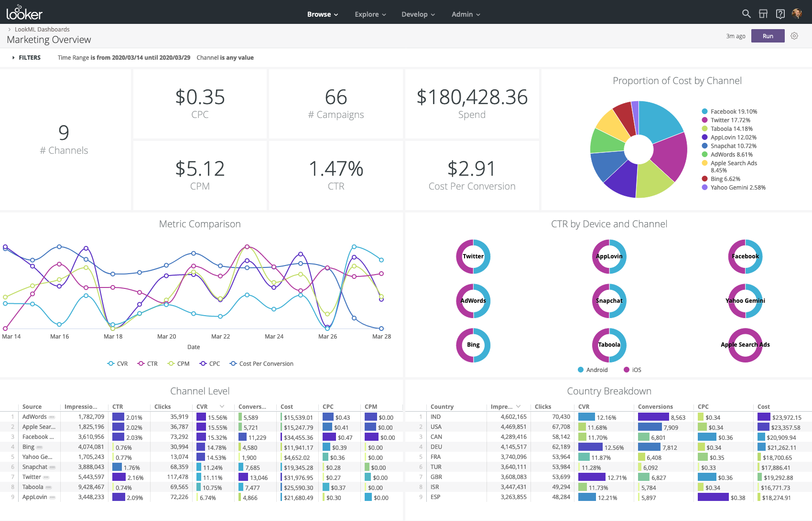Toggle the CVR series in Metric Comparison legend
Viewport: 812px width, 521px height.
(118, 363)
